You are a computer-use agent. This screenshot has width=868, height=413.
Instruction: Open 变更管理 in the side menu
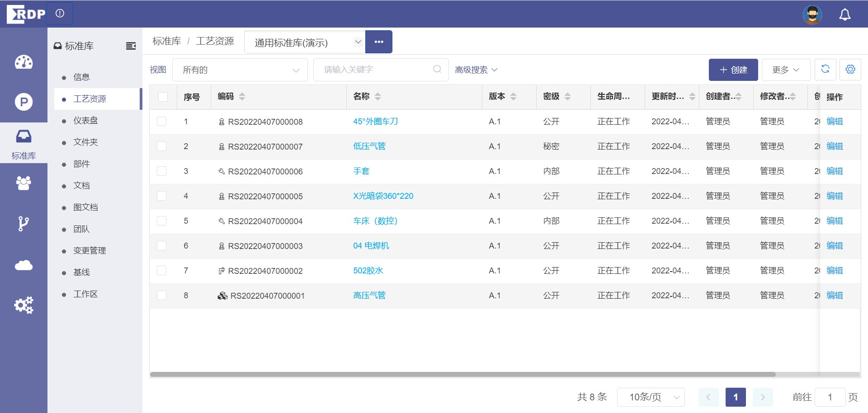[x=90, y=250]
